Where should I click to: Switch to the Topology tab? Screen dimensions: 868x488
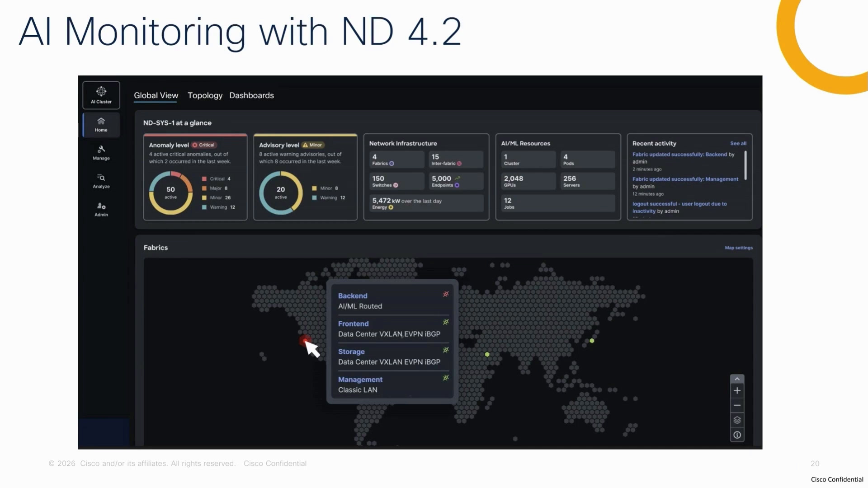click(x=205, y=95)
